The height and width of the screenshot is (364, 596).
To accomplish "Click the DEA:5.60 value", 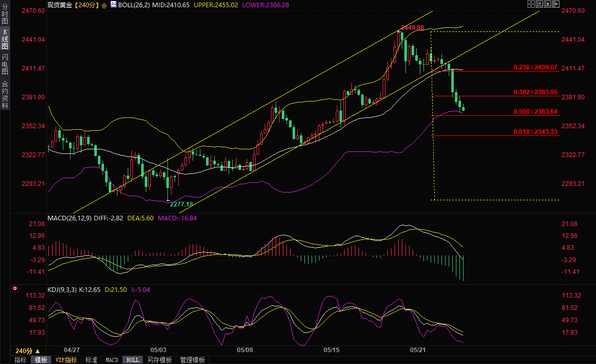I will 140,218.
